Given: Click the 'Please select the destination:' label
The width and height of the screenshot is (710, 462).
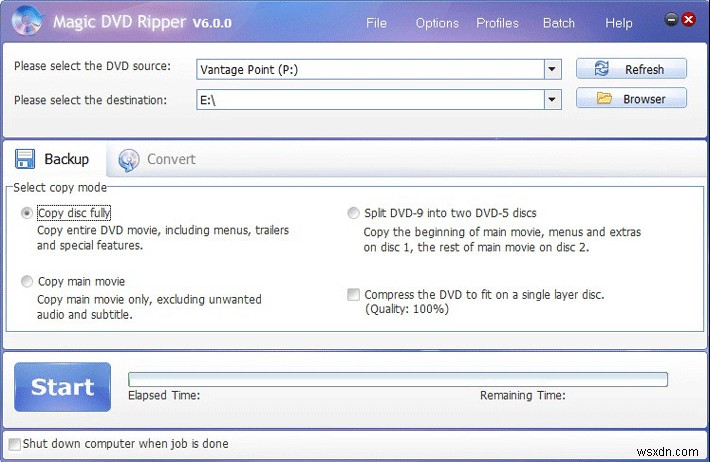Looking at the screenshot, I should pyautogui.click(x=91, y=100).
